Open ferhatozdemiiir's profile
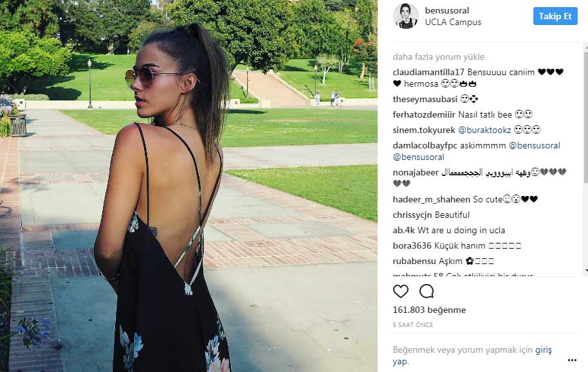The image size is (588, 372). [x=424, y=114]
